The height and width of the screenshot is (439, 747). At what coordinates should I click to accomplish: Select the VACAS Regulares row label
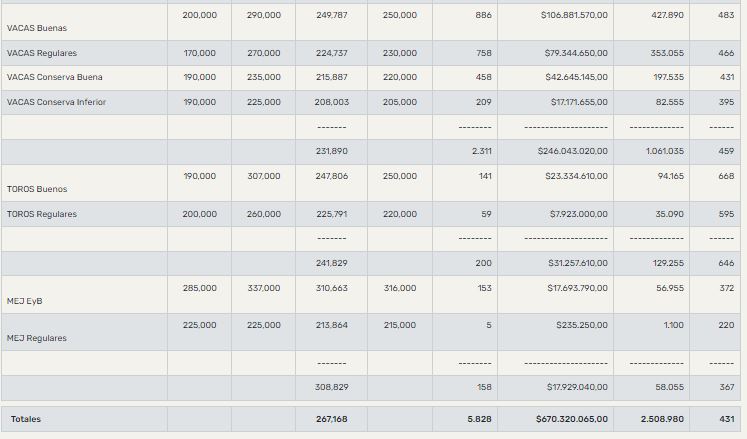coord(42,52)
